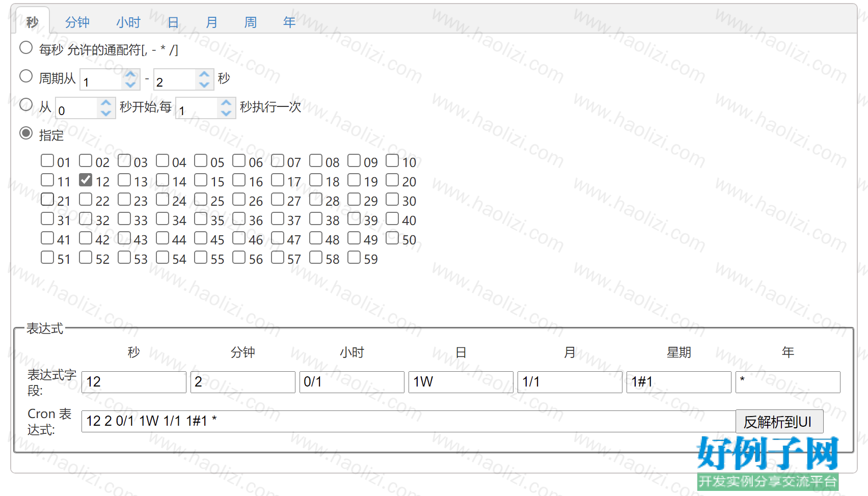Decrease the 周期 end seconds value
This screenshot has width=868, height=496.
[204, 85]
